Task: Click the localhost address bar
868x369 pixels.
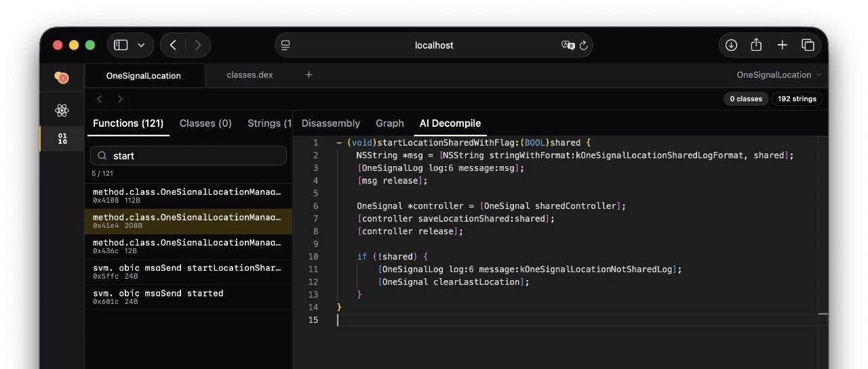Action: pyautogui.click(x=434, y=45)
